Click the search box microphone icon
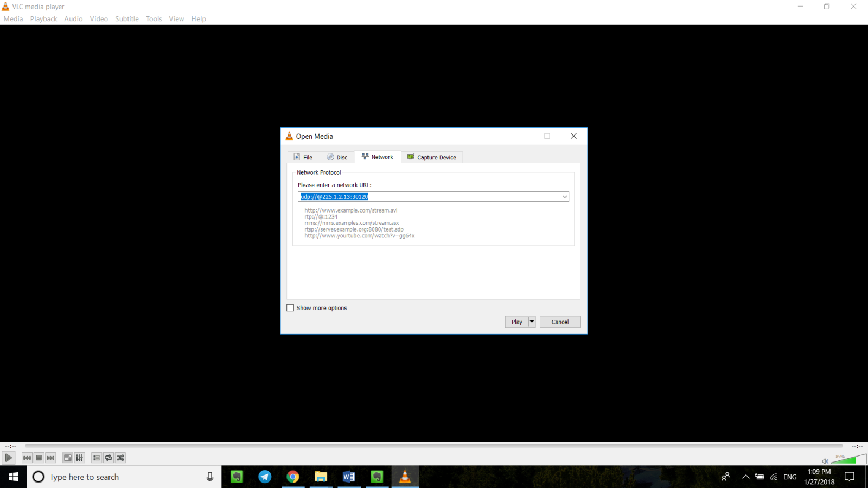Viewport: 868px width, 488px height. click(x=210, y=477)
